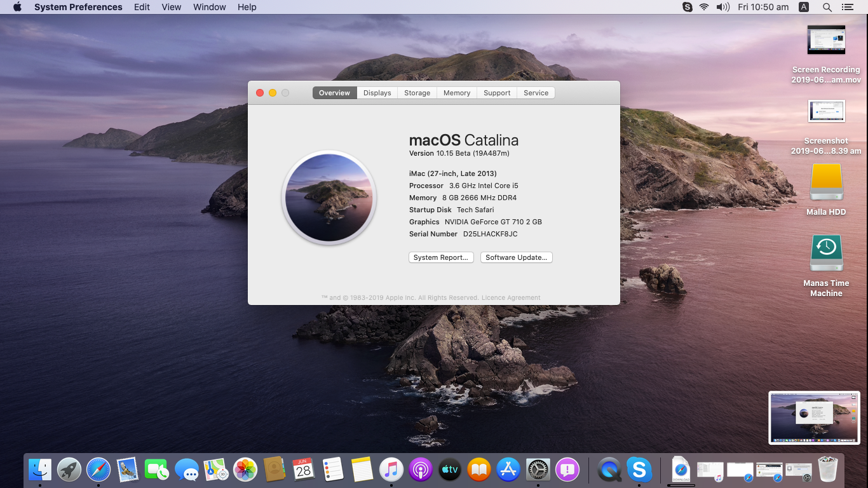Open Feedback Assistant in the Dock

(567, 470)
